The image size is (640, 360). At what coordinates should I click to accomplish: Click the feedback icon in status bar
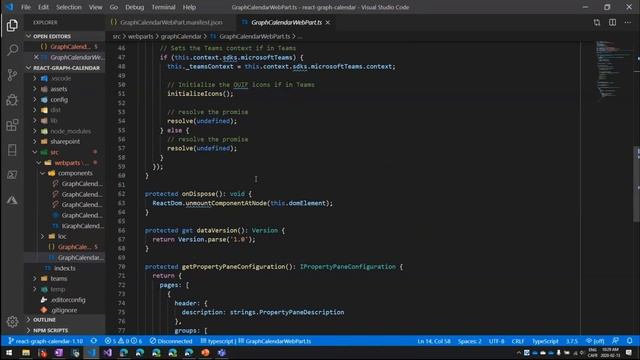point(616,341)
